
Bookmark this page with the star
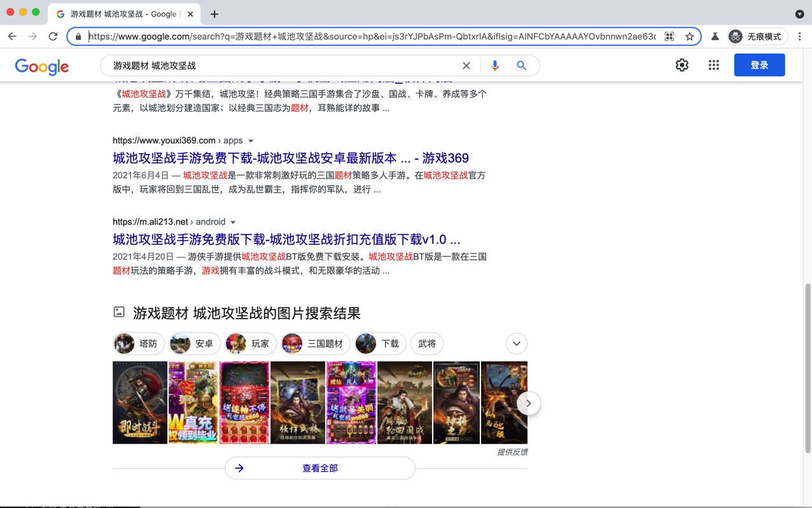point(689,37)
